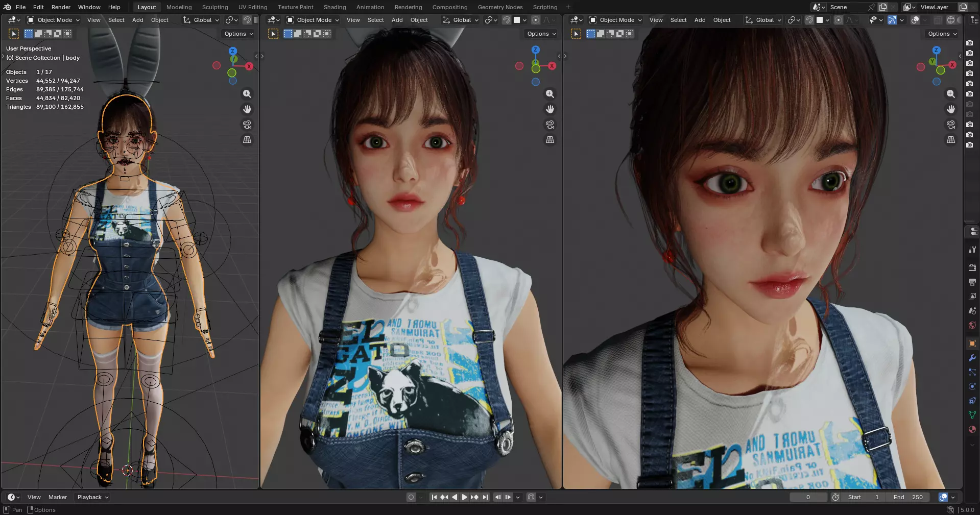
Task: Open Global orientation dropdown in right viewport
Action: coord(763,20)
